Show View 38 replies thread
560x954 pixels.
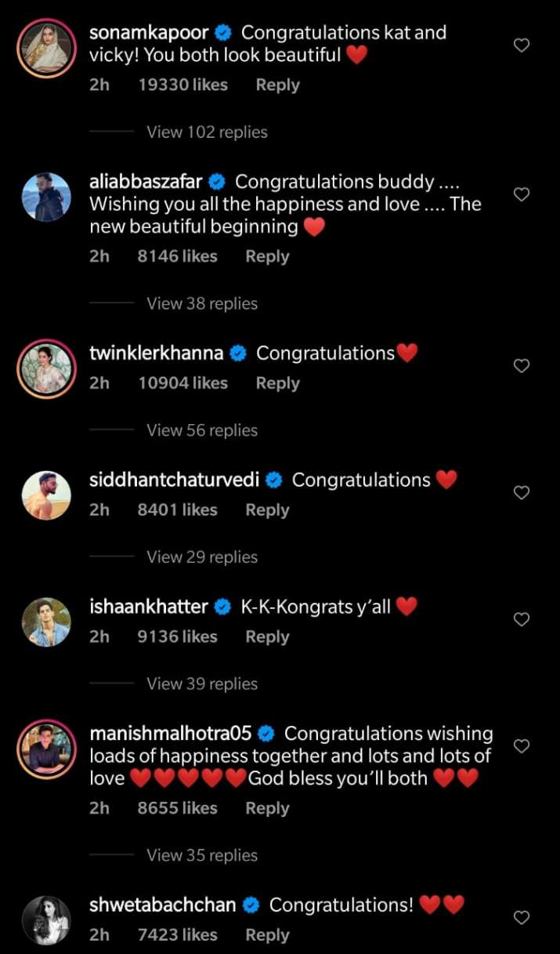click(202, 303)
